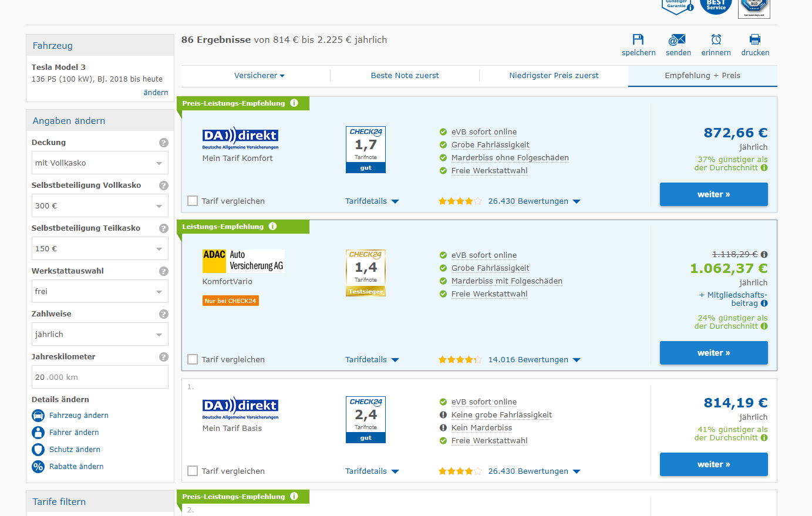Click 26.430 Bewertungen for Mein Tarif Basis

(534, 471)
